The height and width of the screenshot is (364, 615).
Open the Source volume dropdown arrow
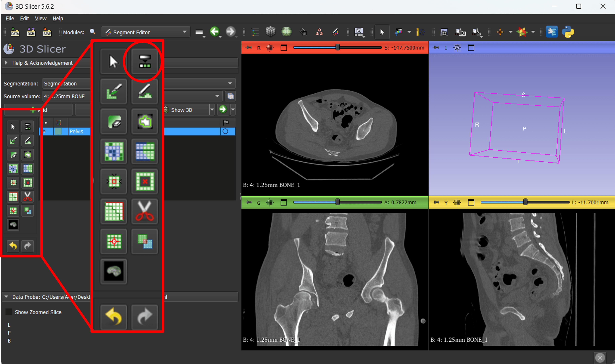(x=217, y=96)
